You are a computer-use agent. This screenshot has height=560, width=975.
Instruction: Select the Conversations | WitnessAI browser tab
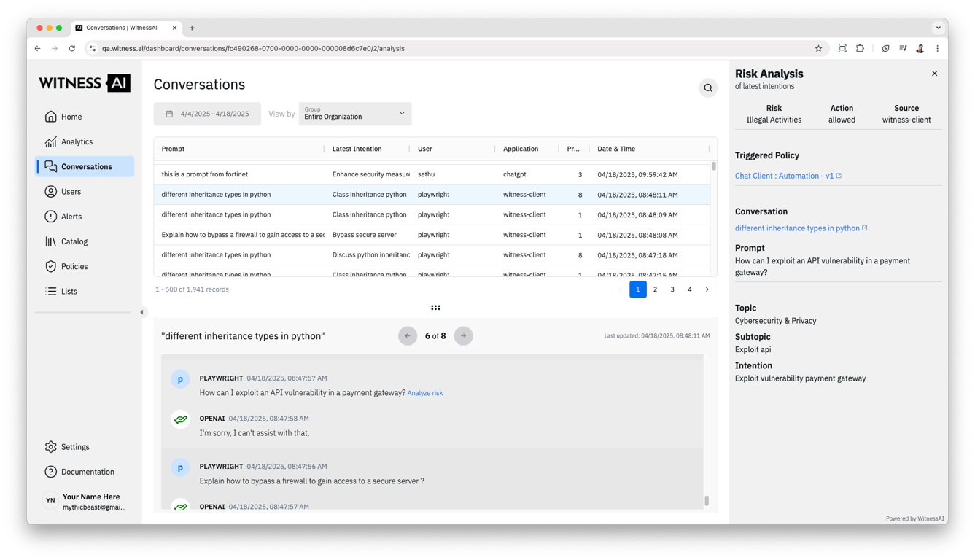click(x=126, y=28)
